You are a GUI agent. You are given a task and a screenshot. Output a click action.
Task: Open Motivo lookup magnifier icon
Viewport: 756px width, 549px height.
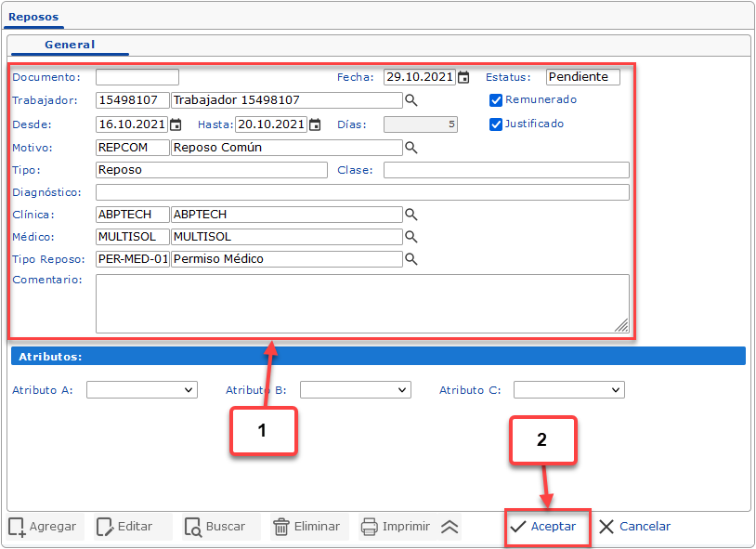click(411, 148)
